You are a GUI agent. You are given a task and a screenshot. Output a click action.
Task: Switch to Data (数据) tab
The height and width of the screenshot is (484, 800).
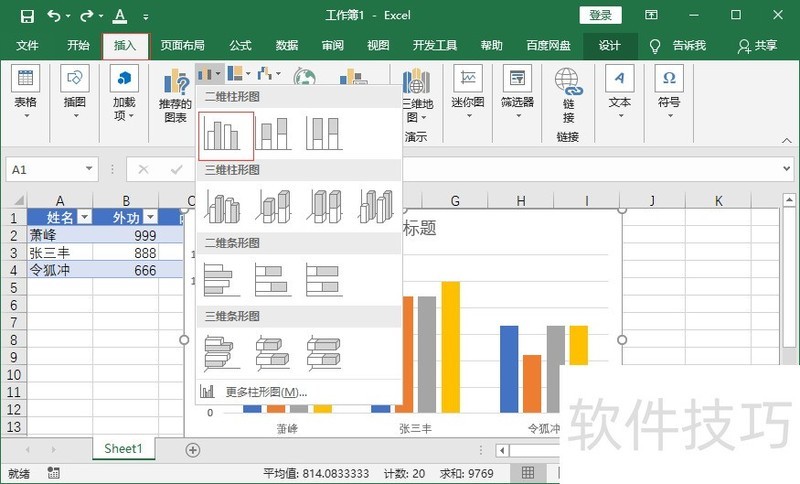[x=287, y=45]
